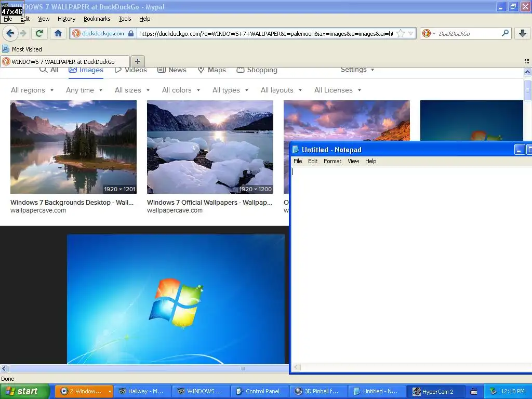The height and width of the screenshot is (399, 532).
Task: Open the Settings dropdown on DuckDuckGo
Action: pyautogui.click(x=357, y=70)
